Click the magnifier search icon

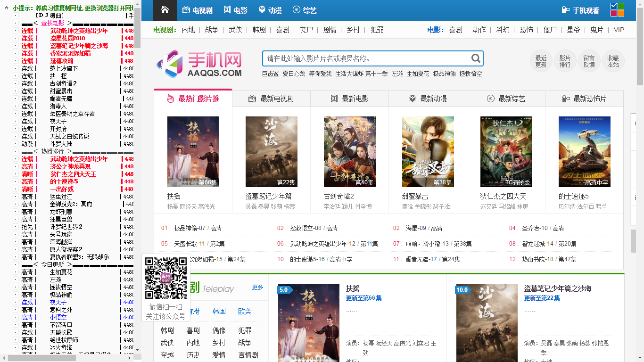point(476,58)
